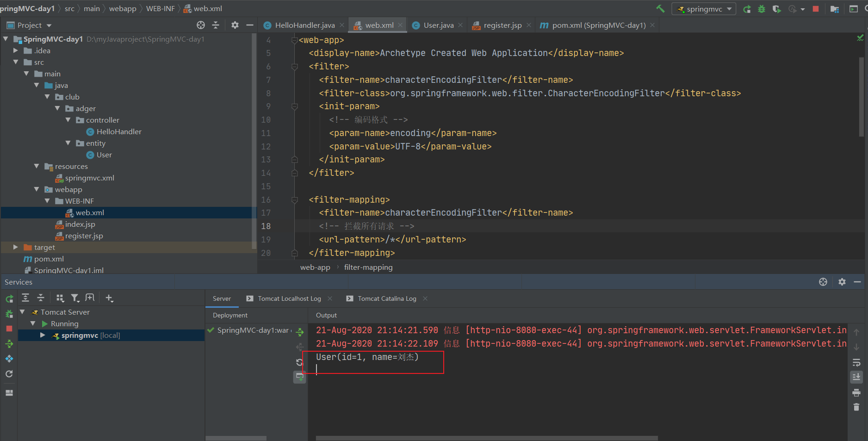Switch to the Server tab in Services

pos(222,298)
